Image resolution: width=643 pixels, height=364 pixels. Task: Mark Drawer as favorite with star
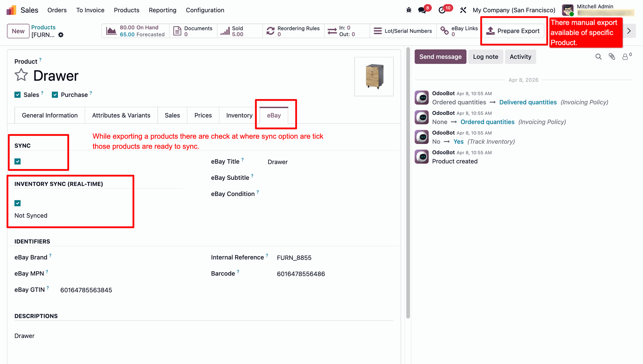point(21,75)
